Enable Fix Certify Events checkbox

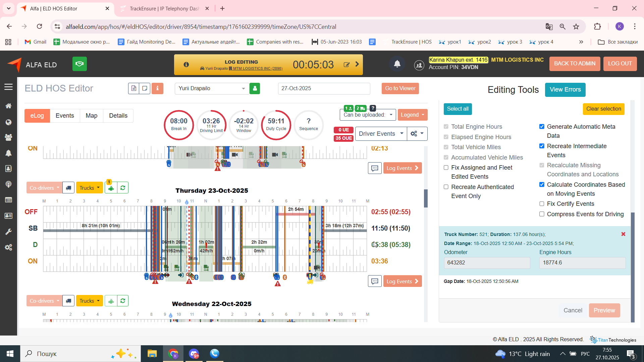pyautogui.click(x=542, y=204)
